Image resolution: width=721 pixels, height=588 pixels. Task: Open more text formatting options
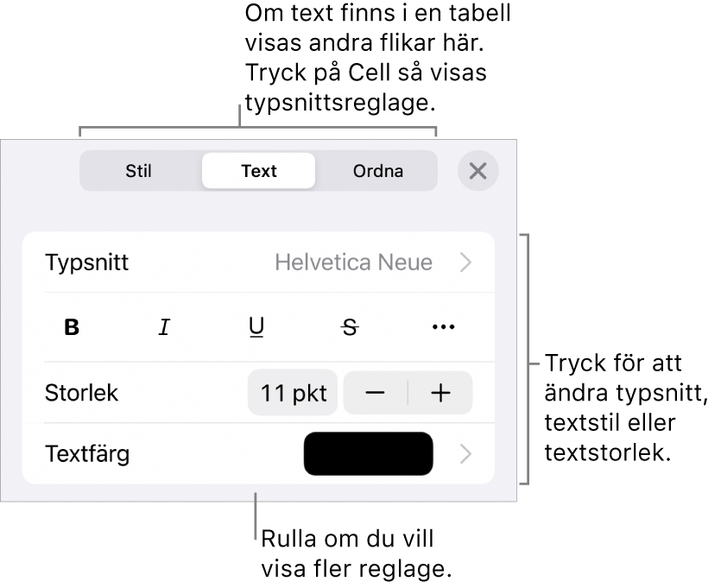click(x=441, y=326)
